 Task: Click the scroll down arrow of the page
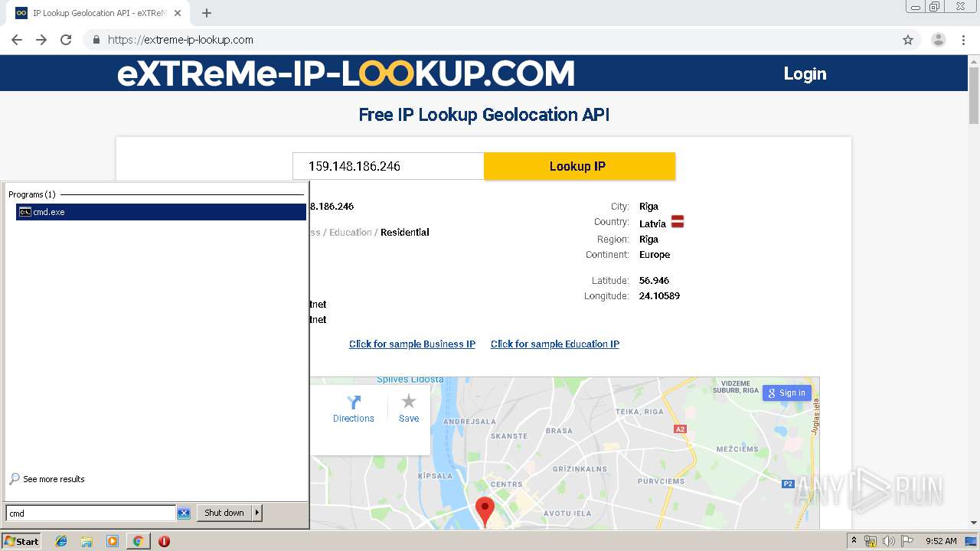coord(974,523)
